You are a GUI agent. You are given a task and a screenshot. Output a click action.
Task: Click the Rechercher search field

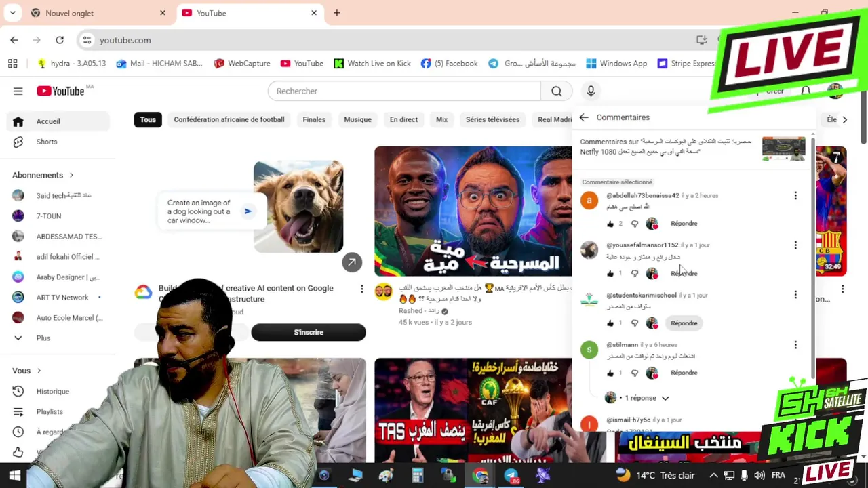coord(404,91)
